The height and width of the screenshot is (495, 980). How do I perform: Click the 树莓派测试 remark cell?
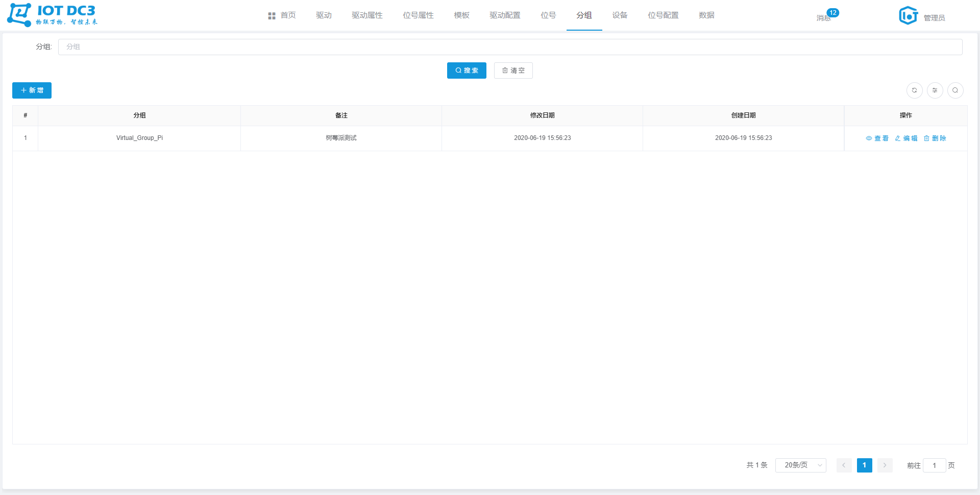pos(341,138)
